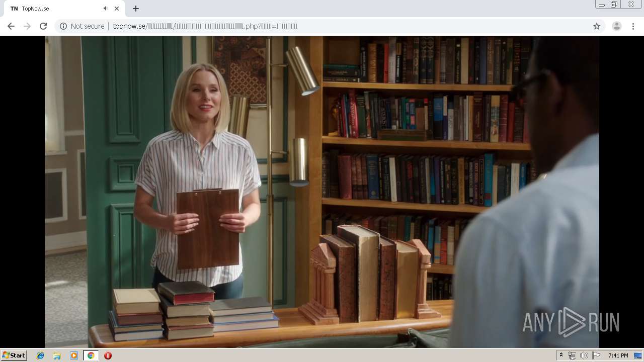
Task: Open the Chrome profile avatar
Action: click(x=617, y=26)
